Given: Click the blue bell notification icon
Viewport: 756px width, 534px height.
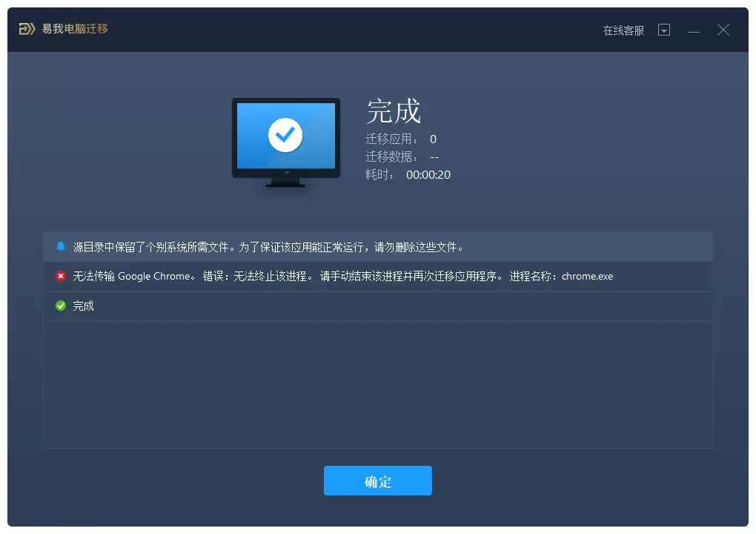Looking at the screenshot, I should [x=61, y=246].
